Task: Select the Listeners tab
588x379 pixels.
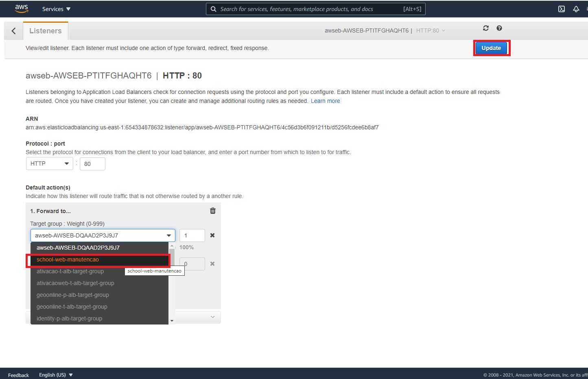Action: 46,31
